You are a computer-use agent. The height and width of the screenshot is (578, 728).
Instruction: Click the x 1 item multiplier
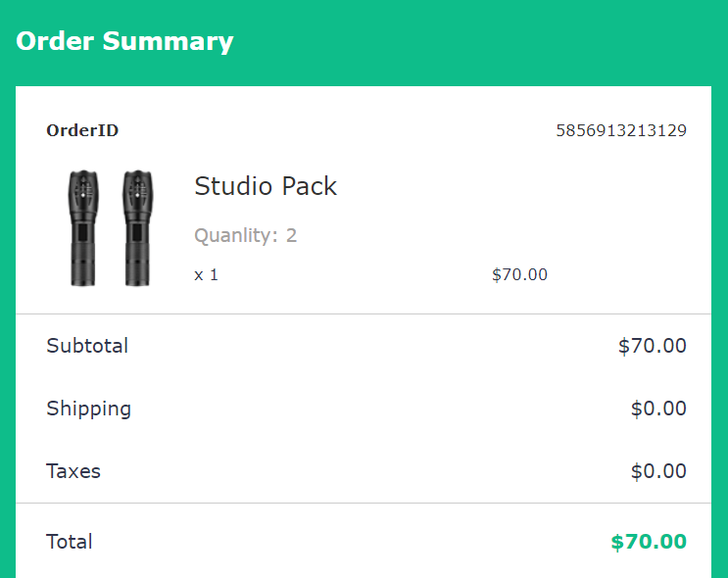206,274
